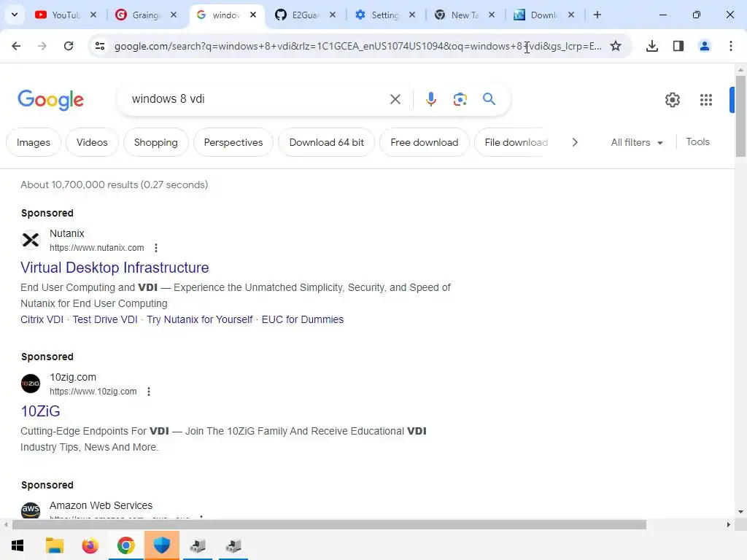Click the Amazon Web Services logo

(x=31, y=510)
